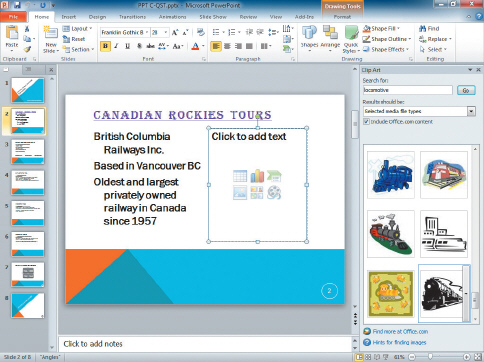Click the Go search button

466,90
